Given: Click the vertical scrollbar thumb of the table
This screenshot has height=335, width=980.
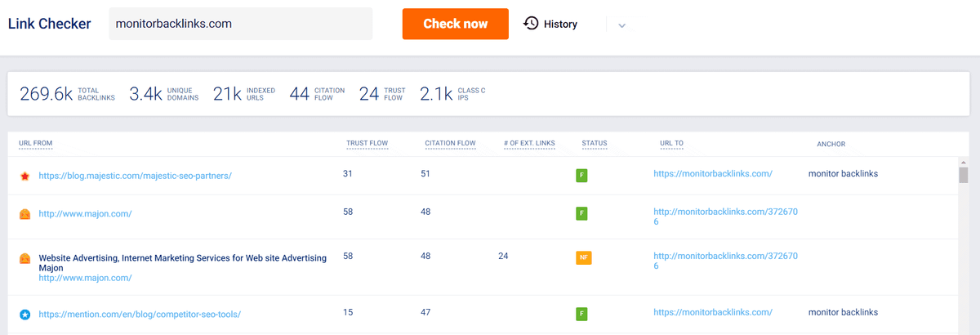Looking at the screenshot, I should click(x=963, y=176).
